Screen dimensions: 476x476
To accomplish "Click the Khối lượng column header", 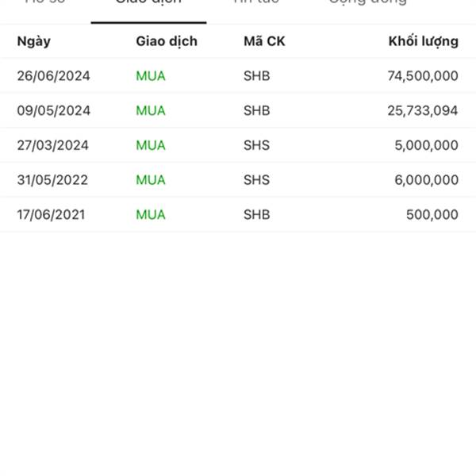I will point(423,41).
